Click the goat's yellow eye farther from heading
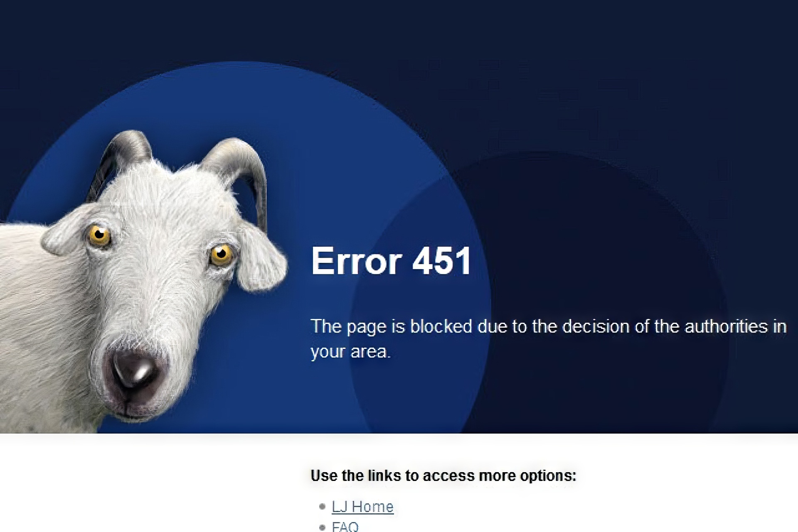 (x=99, y=235)
